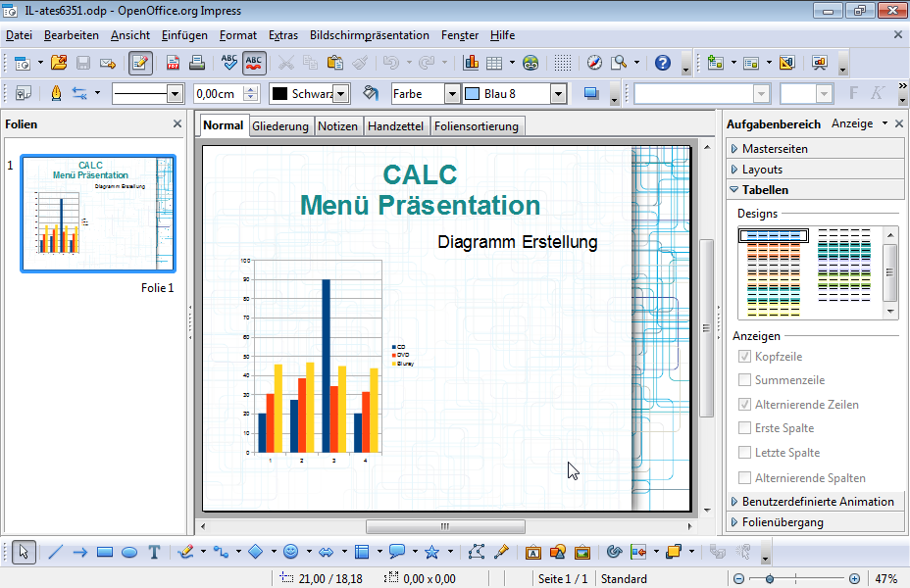Viewport: 910px width, 588px height.
Task: Toggle Alternierende Zeilen checkbox
Action: [x=744, y=404]
